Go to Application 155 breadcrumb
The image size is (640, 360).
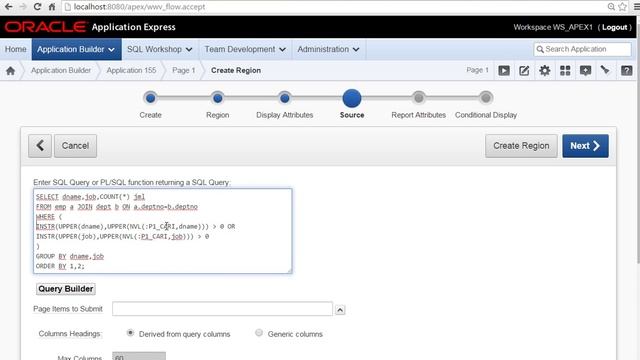pos(131,70)
